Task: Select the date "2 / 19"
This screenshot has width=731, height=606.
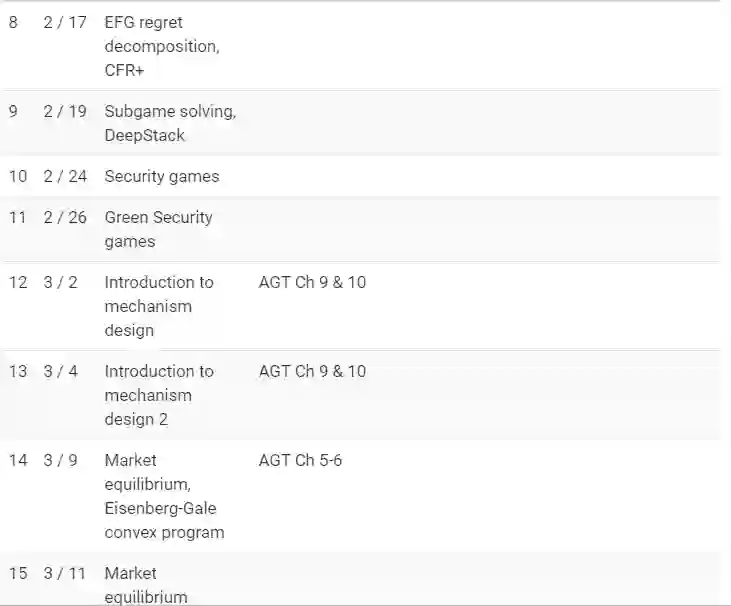Action: [65, 111]
